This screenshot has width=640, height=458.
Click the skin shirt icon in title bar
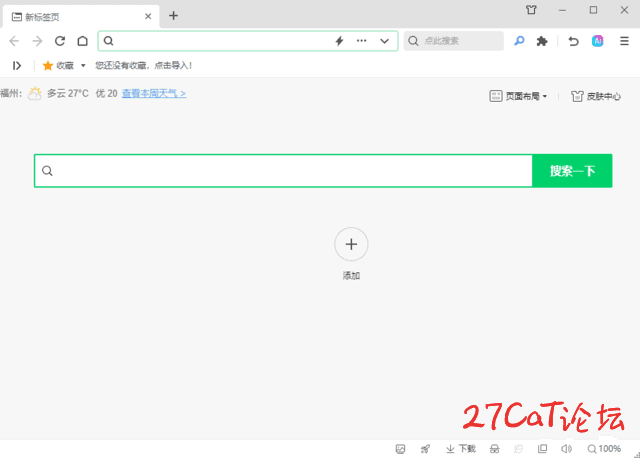tap(531, 10)
